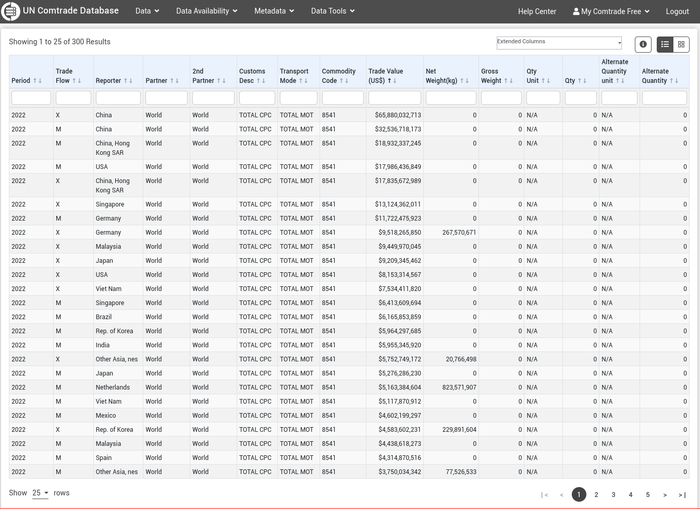Click the Logout link

tap(677, 11)
